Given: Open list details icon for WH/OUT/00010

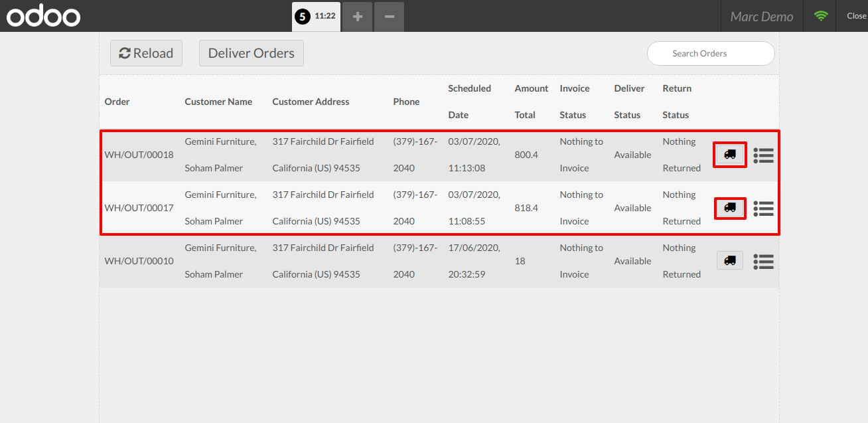Looking at the screenshot, I should click(x=764, y=261).
